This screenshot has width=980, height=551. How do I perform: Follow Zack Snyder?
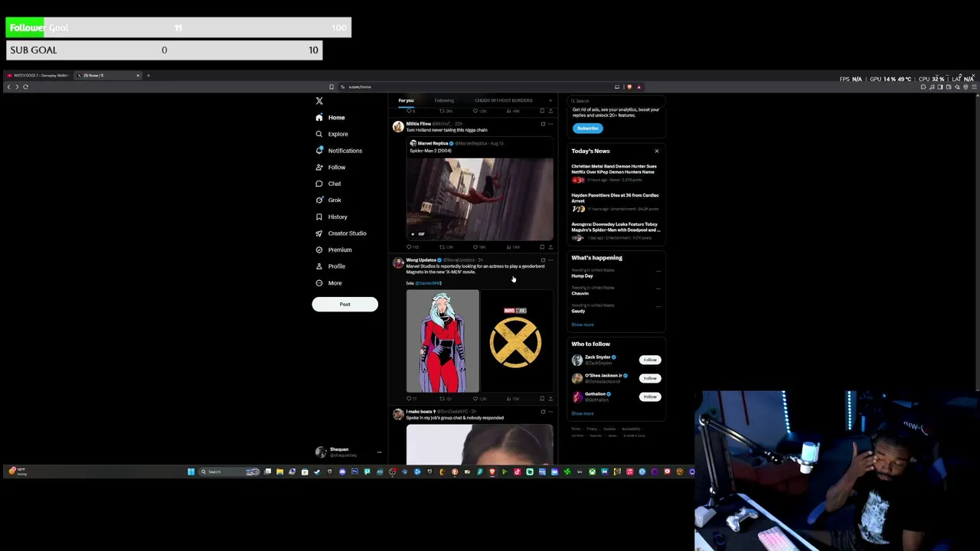click(x=650, y=360)
